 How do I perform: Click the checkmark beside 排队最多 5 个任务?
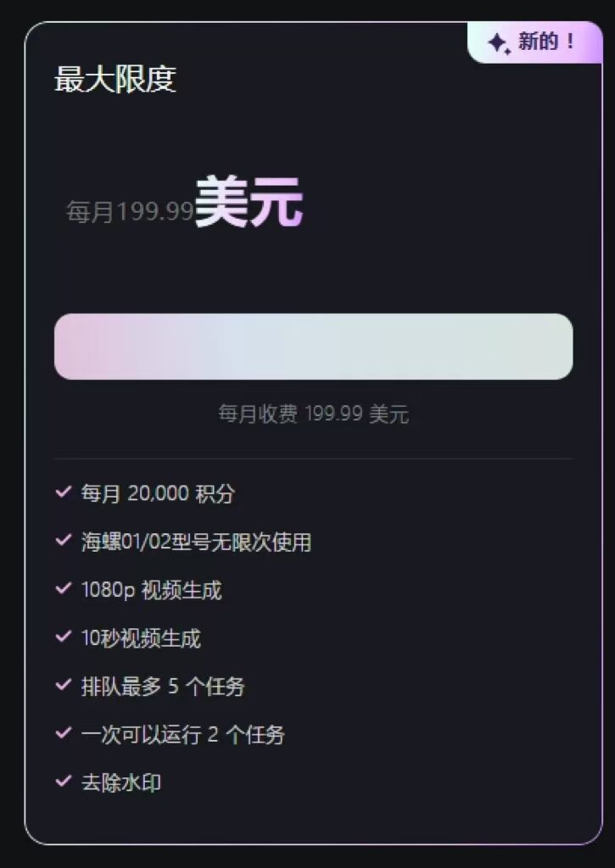(x=63, y=685)
